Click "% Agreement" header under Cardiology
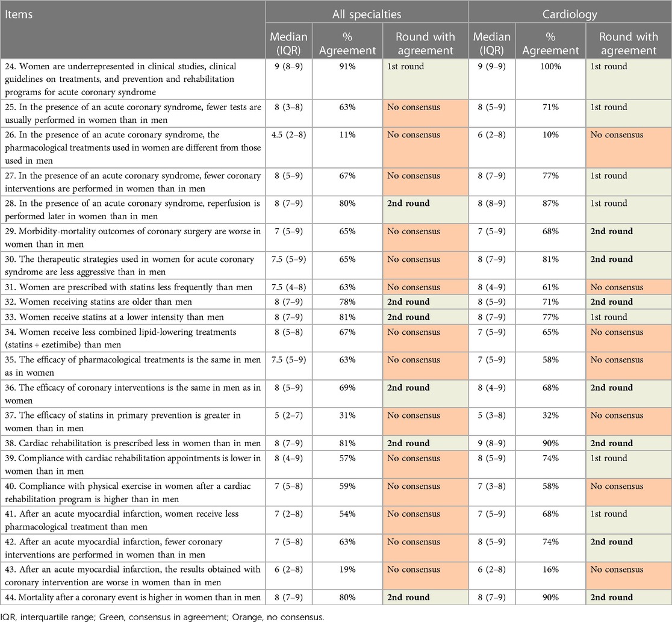The width and height of the screenshot is (672, 622). [551, 43]
